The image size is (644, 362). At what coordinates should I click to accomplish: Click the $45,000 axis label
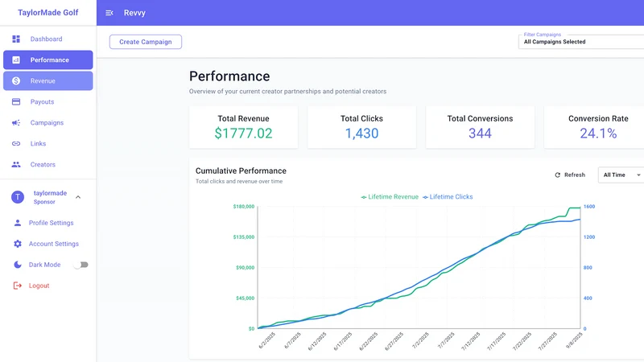tap(246, 298)
